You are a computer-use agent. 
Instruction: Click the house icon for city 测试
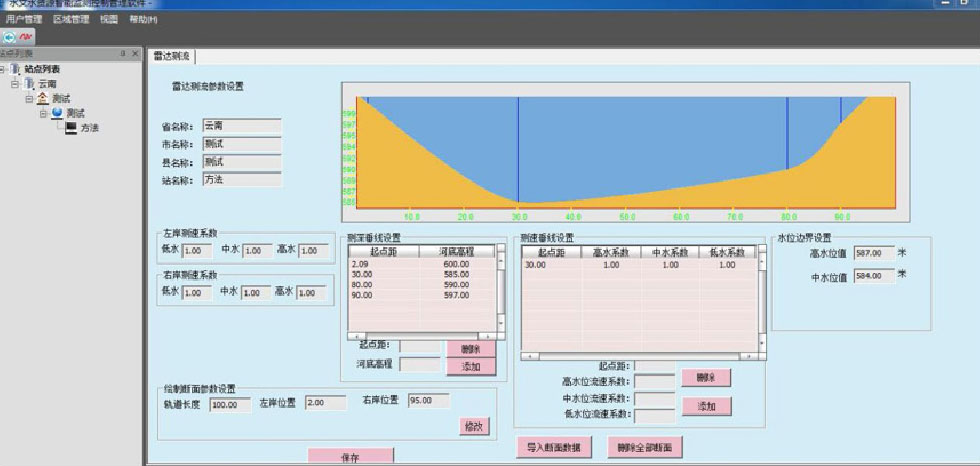(x=42, y=98)
